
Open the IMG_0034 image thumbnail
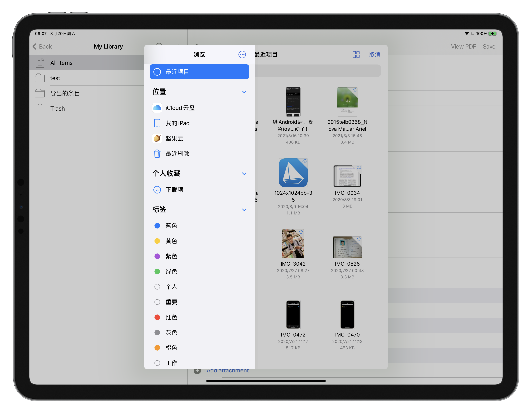(347, 176)
